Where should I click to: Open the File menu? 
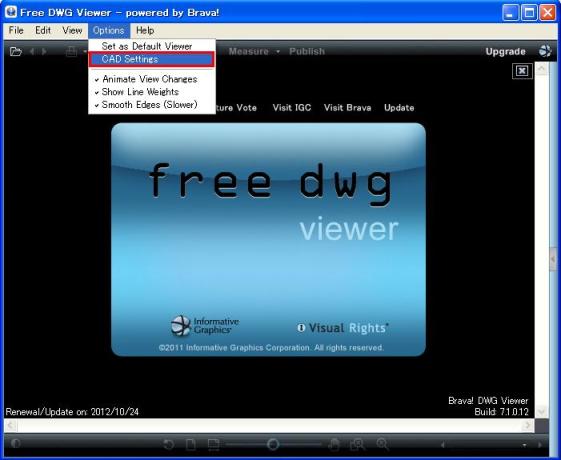16,30
